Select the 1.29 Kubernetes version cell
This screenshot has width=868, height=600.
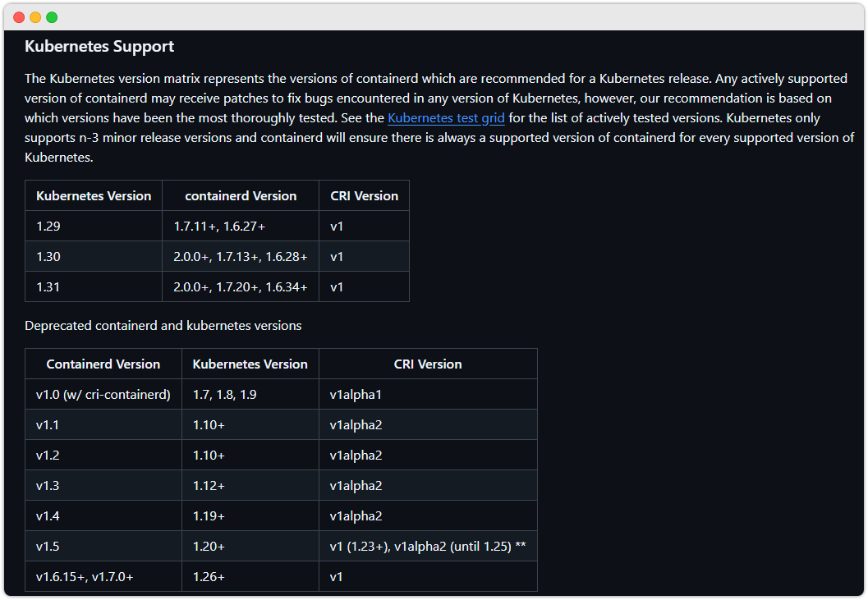[x=94, y=226]
